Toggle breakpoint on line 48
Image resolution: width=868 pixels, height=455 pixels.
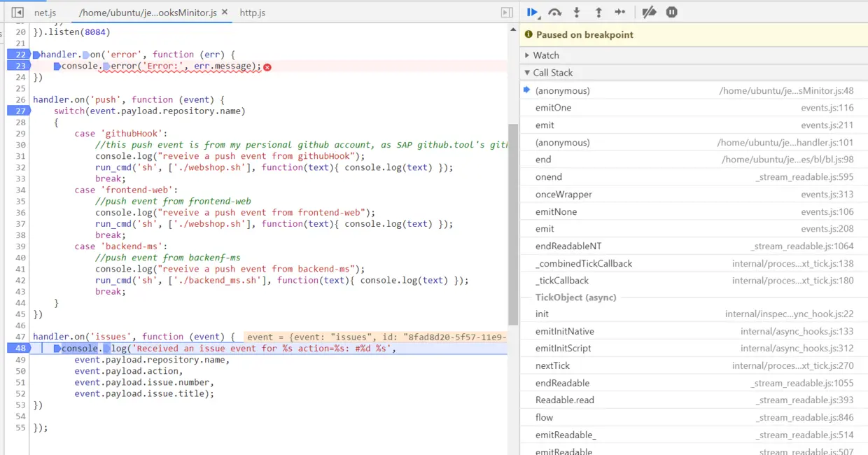point(17,348)
